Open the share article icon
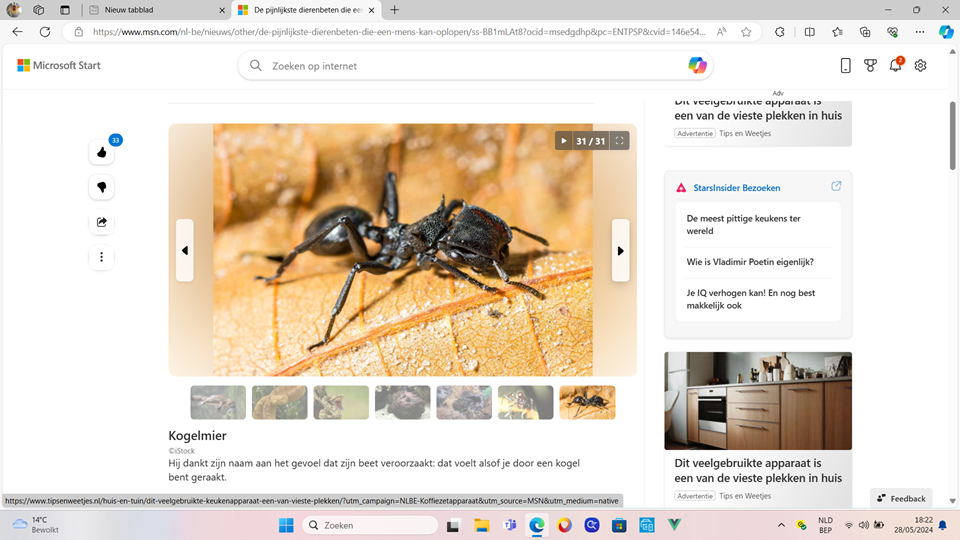 (101, 223)
